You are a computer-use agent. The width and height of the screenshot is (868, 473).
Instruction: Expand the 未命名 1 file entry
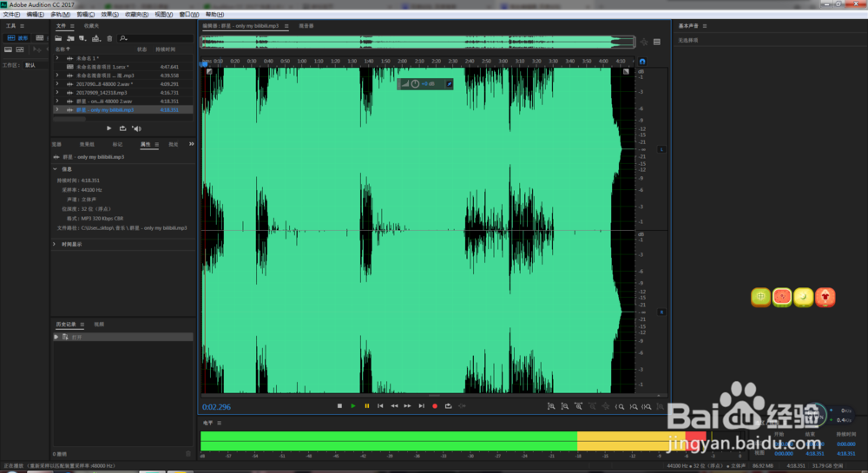pos(57,57)
